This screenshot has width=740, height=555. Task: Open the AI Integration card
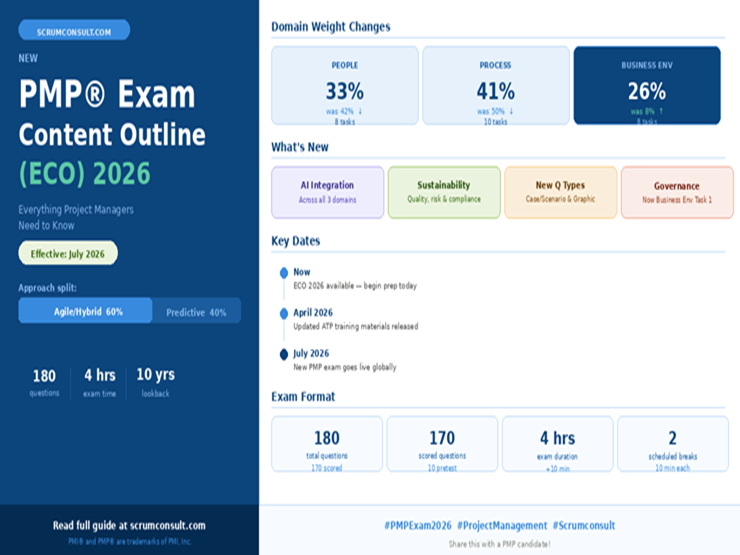[328, 192]
